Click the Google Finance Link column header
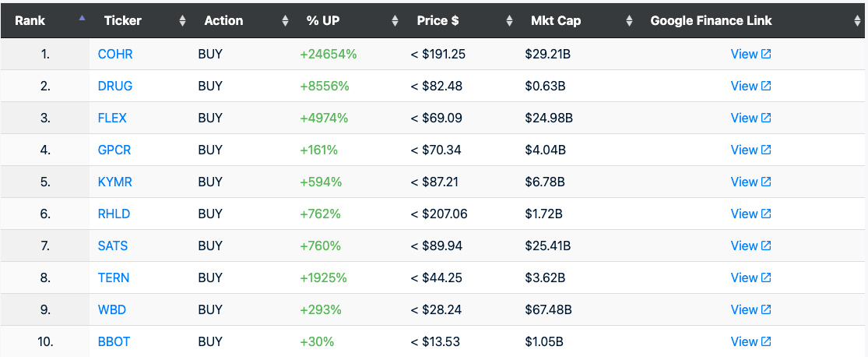 [711, 20]
